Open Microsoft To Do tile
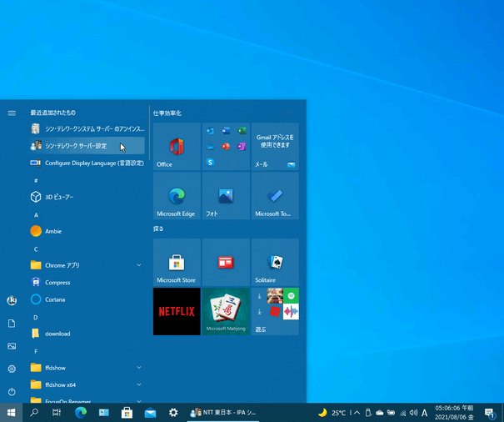This screenshot has width=504, height=422. click(x=275, y=196)
